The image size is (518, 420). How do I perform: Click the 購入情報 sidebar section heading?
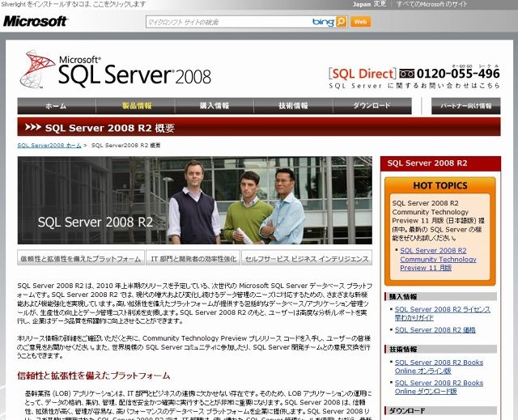(x=440, y=296)
